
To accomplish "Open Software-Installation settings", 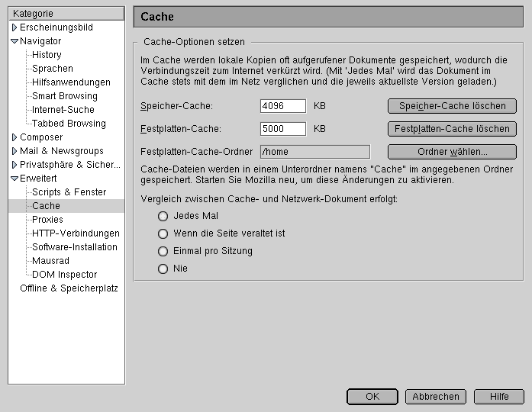I will pos(75,247).
